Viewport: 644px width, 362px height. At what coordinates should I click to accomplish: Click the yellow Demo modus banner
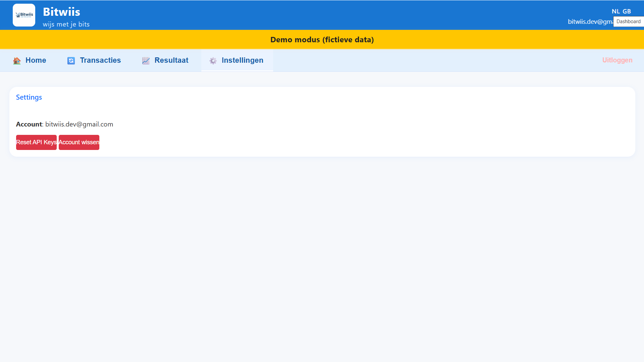(x=322, y=40)
